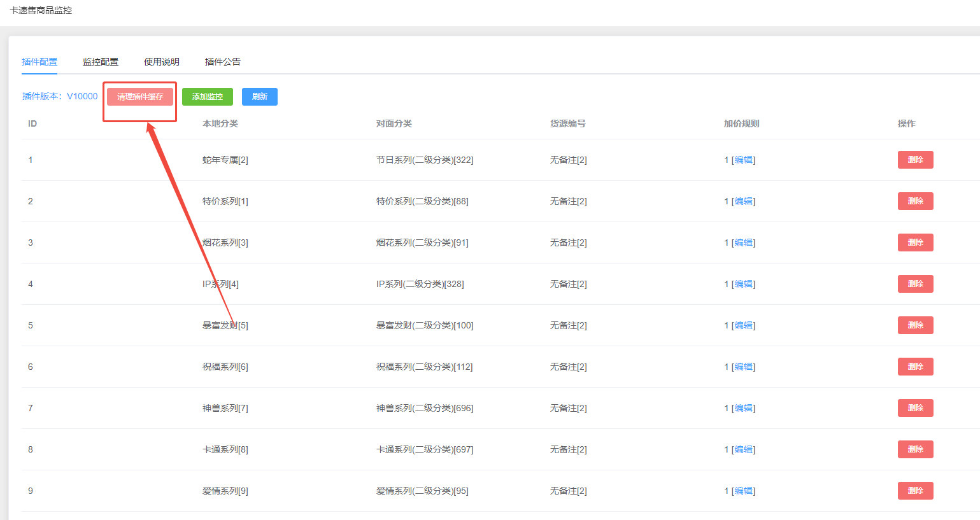
Task: Delete the 暴富发财 row (ID 5)
Action: coord(915,325)
